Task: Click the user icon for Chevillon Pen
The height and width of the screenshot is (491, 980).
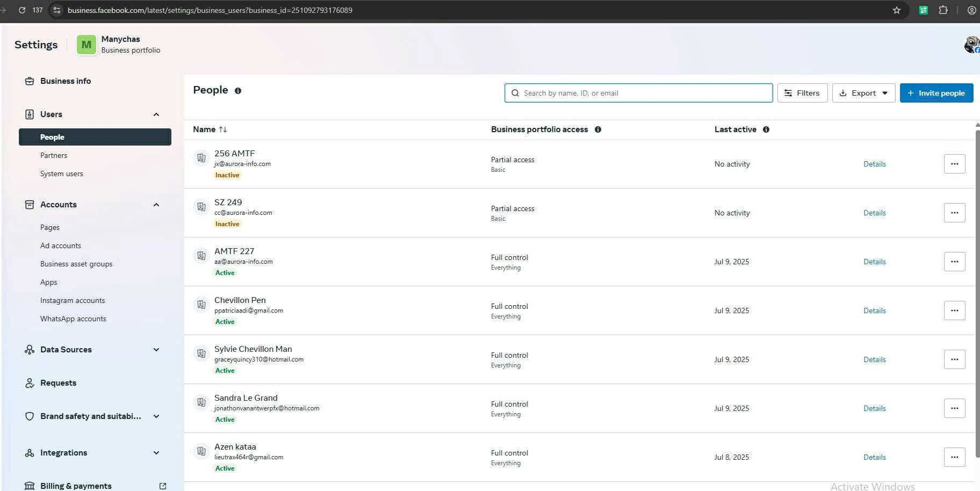Action: [201, 305]
